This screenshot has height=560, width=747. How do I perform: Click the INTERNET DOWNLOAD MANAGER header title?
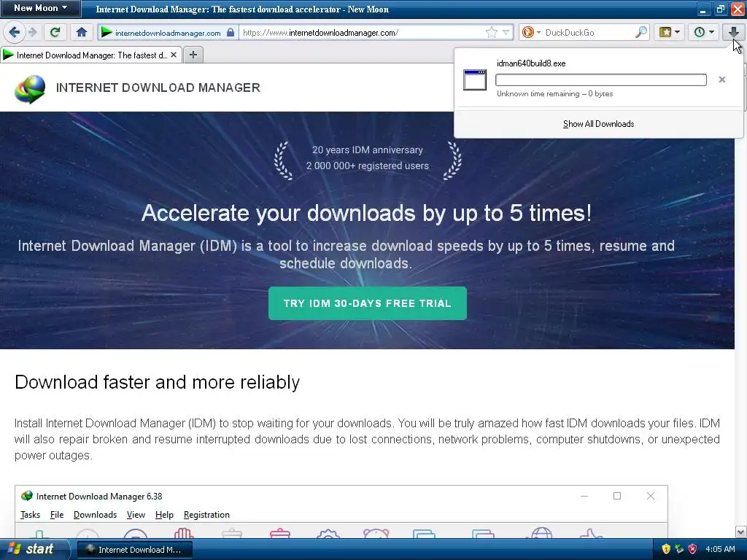point(158,87)
